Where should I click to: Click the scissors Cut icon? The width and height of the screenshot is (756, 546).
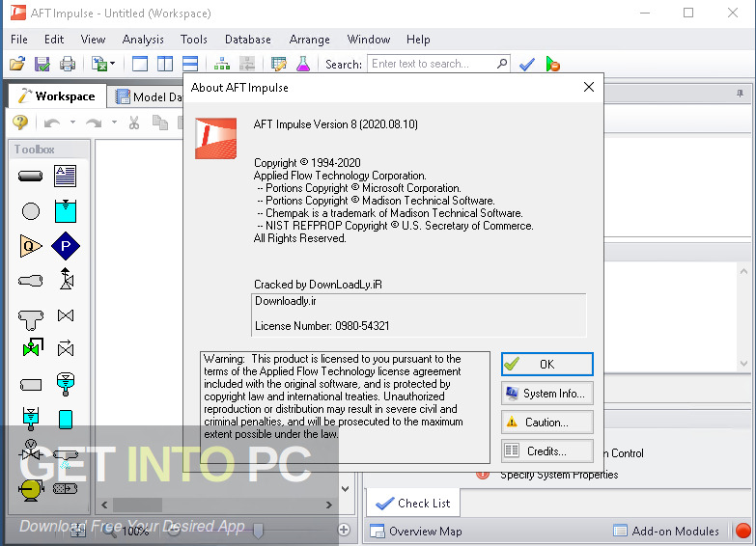(x=134, y=123)
